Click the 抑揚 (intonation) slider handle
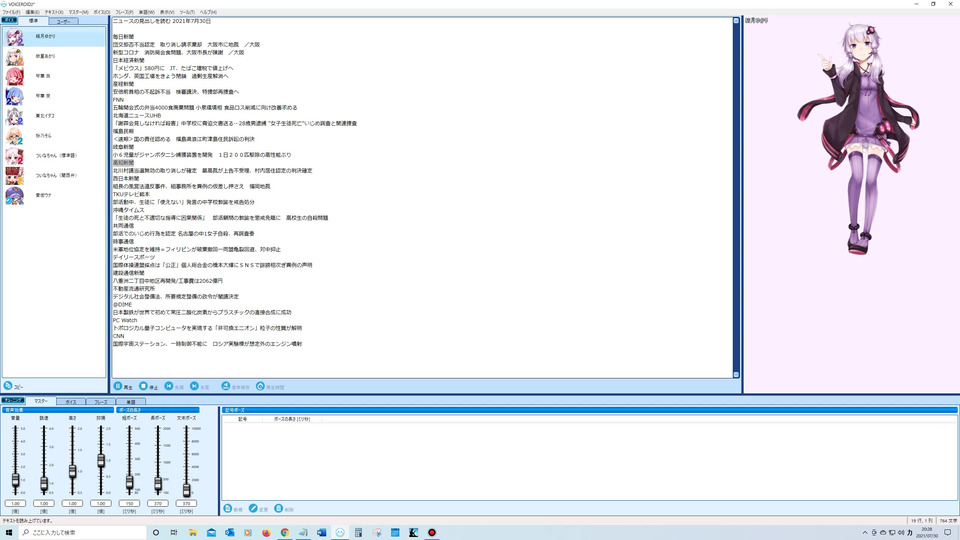Image resolution: width=960 pixels, height=540 pixels. tap(101, 460)
